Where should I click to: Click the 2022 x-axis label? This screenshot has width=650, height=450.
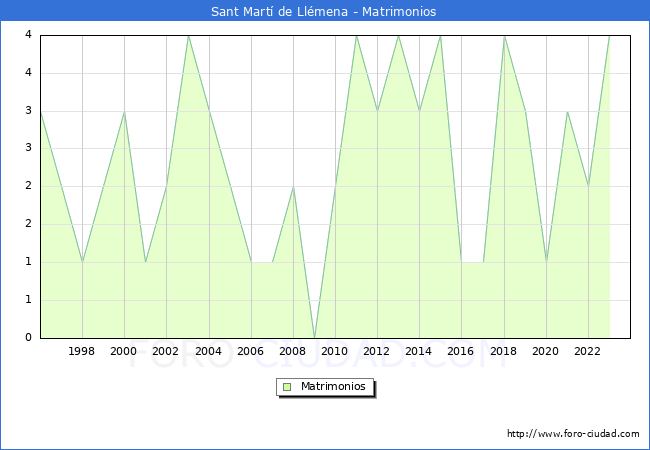pos(587,351)
